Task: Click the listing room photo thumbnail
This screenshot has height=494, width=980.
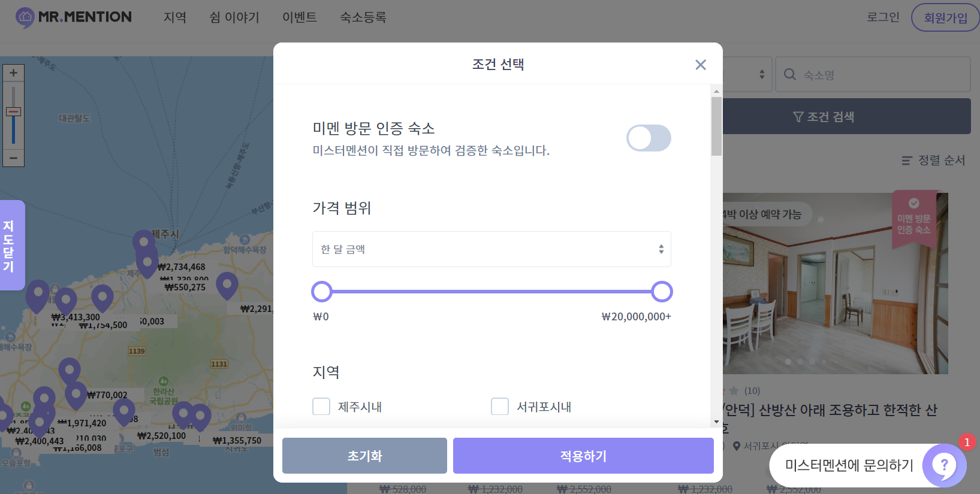Action: coord(836,283)
